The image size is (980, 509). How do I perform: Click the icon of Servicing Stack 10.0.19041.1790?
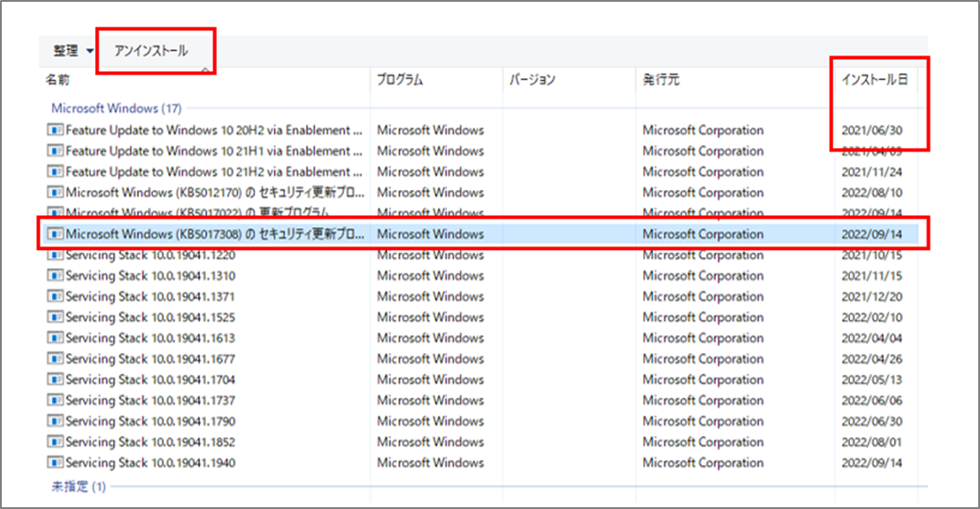point(56,421)
